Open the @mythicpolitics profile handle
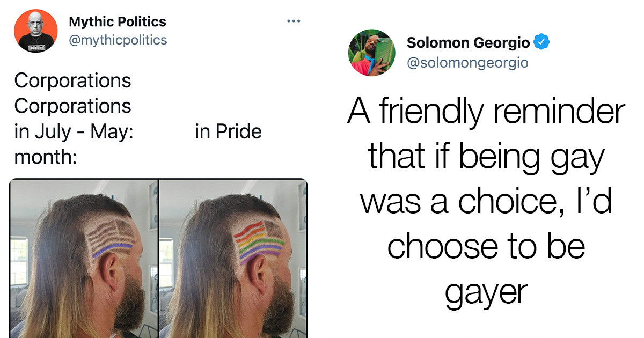Image resolution: width=644 pixels, height=338 pixels. coord(119,39)
